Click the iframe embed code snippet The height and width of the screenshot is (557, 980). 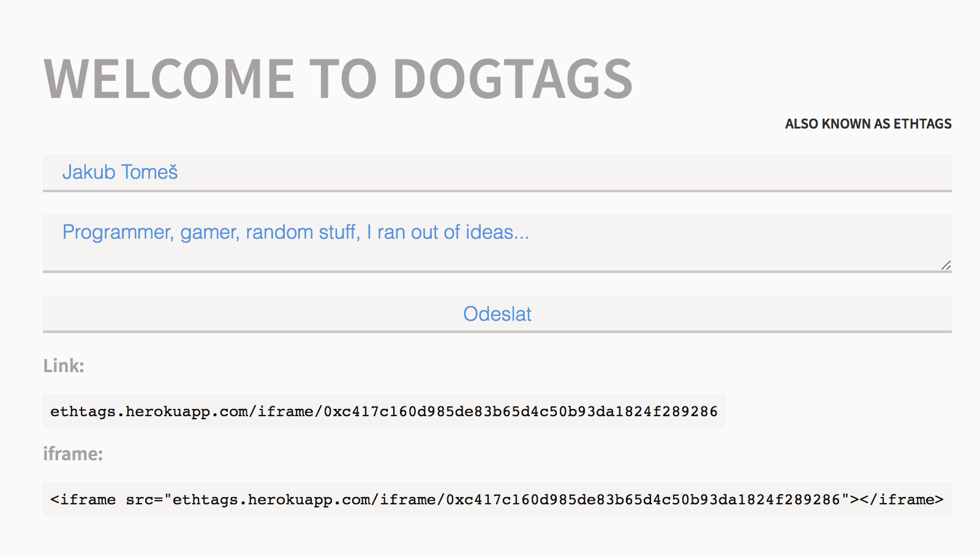tap(496, 499)
